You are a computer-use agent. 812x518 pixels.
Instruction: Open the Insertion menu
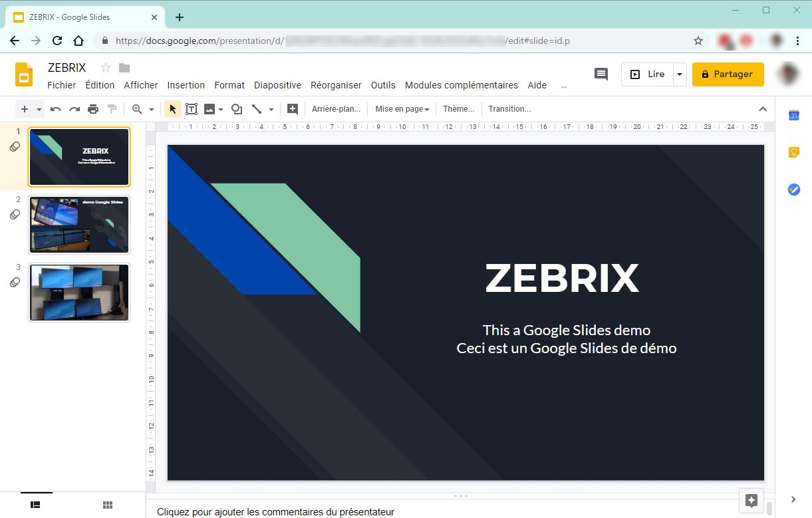[186, 85]
